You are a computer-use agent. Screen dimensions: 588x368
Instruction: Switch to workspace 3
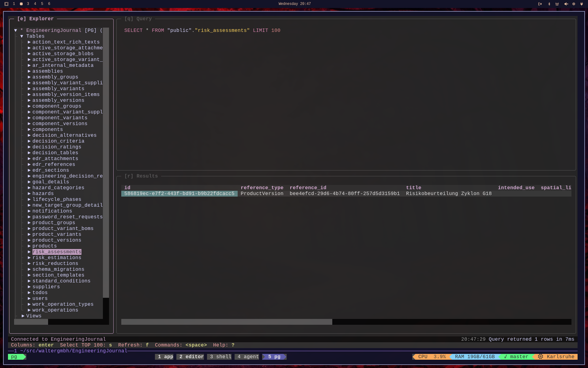click(28, 4)
